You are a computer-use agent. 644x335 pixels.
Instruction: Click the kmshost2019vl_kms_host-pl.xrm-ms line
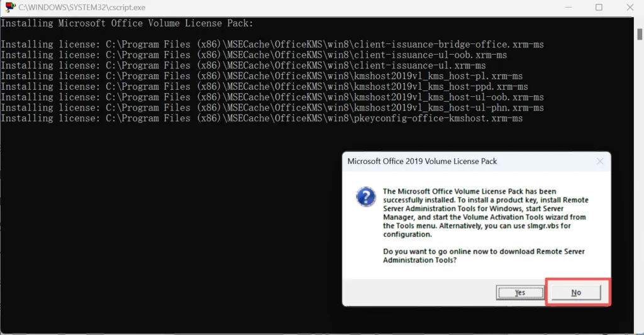[x=262, y=76]
